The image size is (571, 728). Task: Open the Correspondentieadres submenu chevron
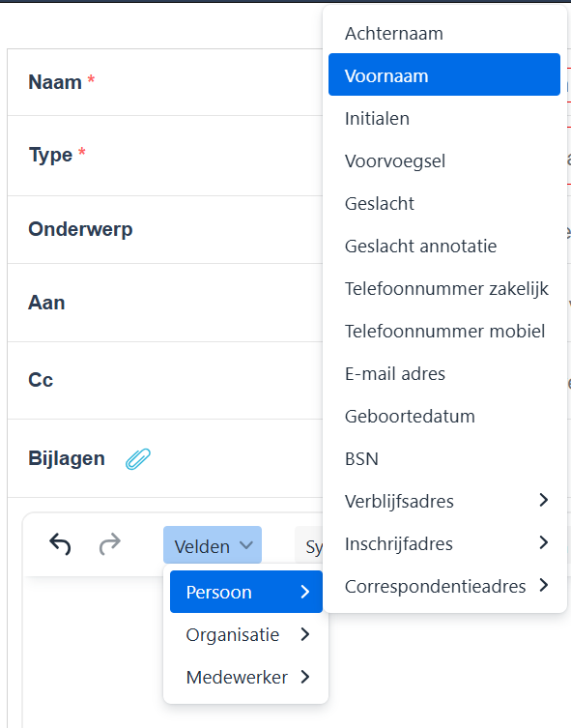pos(544,586)
